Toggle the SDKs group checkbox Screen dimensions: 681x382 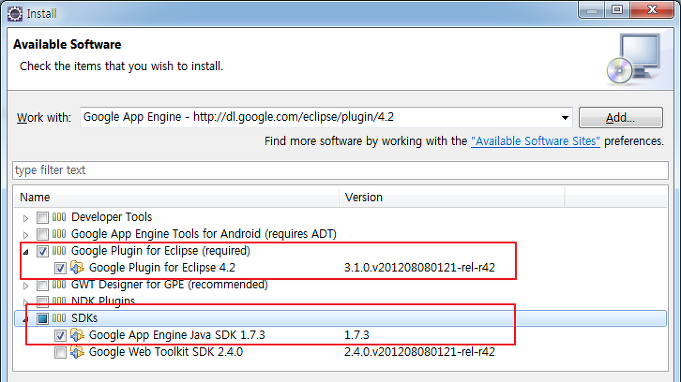click(42, 319)
